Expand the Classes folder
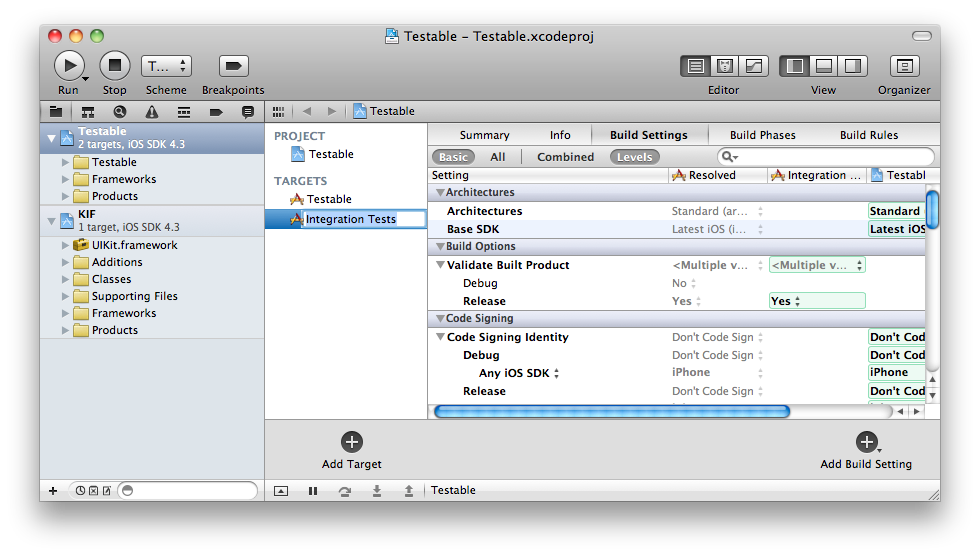Screen dimensions: 980x556 (x=65, y=279)
